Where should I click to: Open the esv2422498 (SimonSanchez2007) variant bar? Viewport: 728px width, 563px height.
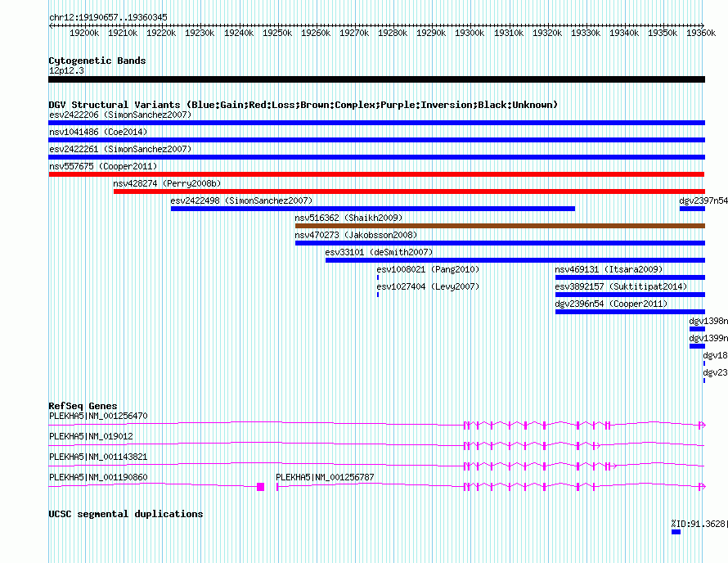(x=373, y=209)
